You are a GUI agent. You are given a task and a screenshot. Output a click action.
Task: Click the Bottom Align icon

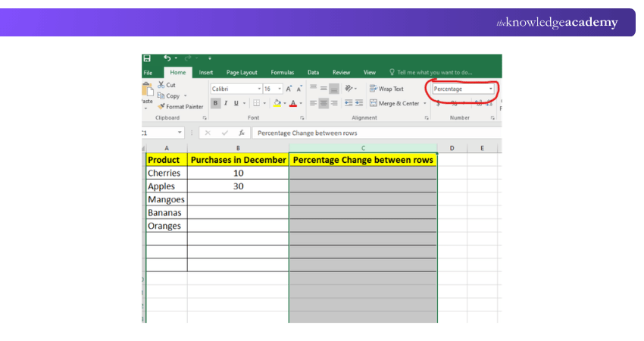(334, 88)
